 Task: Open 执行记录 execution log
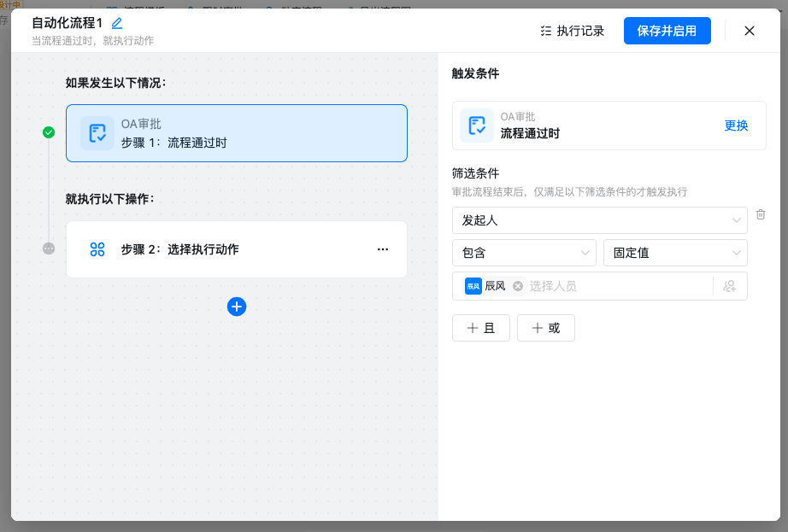573,31
